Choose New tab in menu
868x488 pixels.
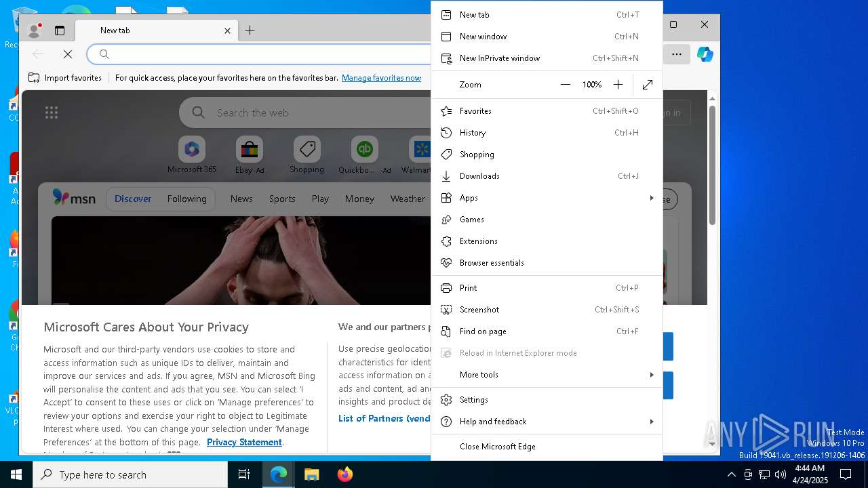tap(547, 15)
